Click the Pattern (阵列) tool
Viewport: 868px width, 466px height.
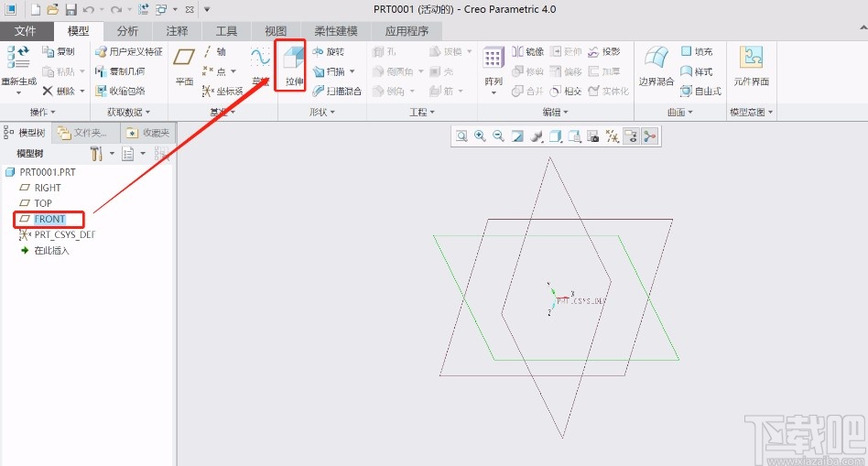click(494, 67)
